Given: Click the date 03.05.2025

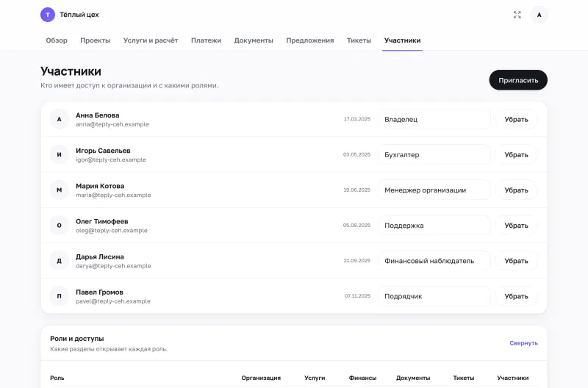Looking at the screenshot, I should [356, 154].
